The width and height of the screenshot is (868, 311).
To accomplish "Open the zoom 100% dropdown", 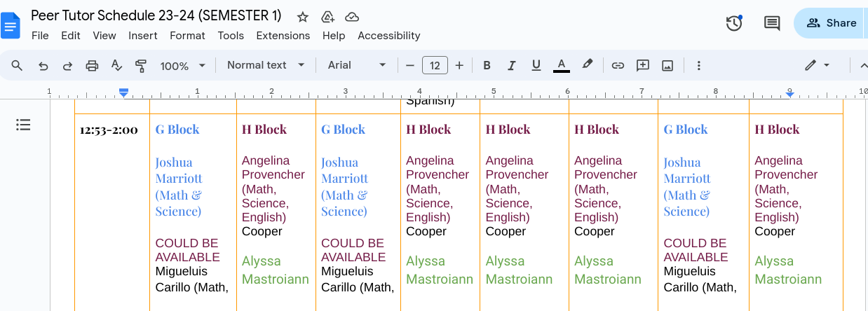I will [182, 66].
